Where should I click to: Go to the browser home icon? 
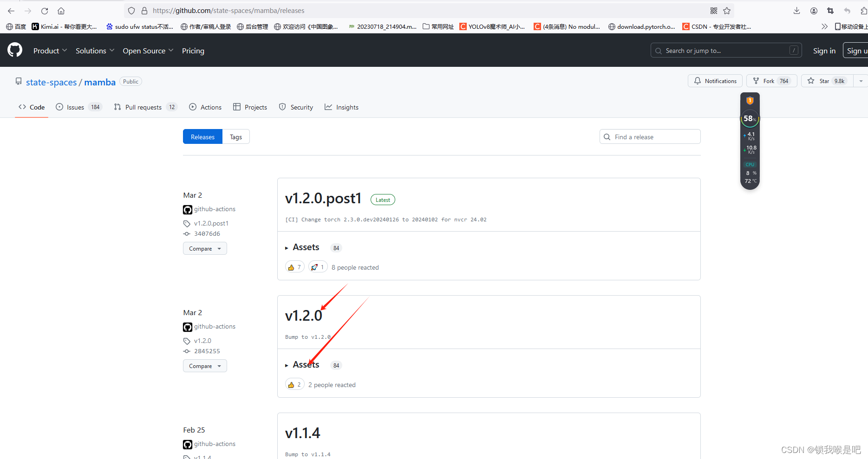61,11
